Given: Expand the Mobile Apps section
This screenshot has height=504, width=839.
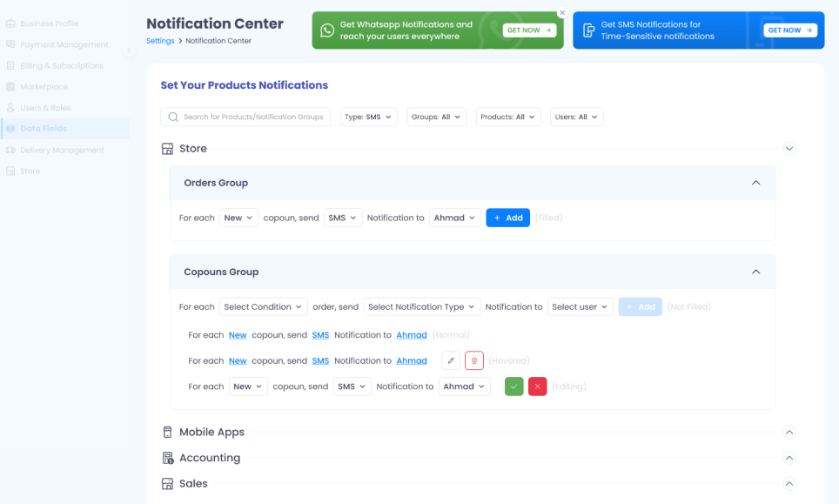Looking at the screenshot, I should pyautogui.click(x=789, y=433).
